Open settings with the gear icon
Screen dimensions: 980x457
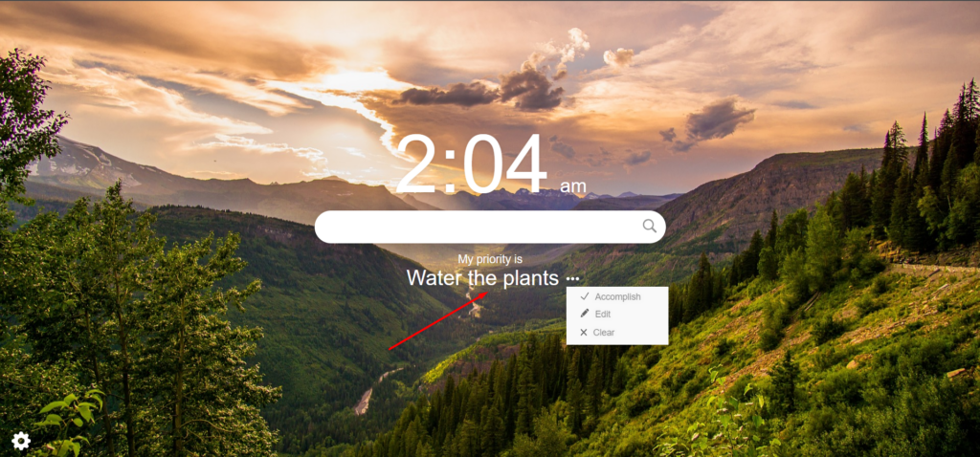(x=21, y=442)
